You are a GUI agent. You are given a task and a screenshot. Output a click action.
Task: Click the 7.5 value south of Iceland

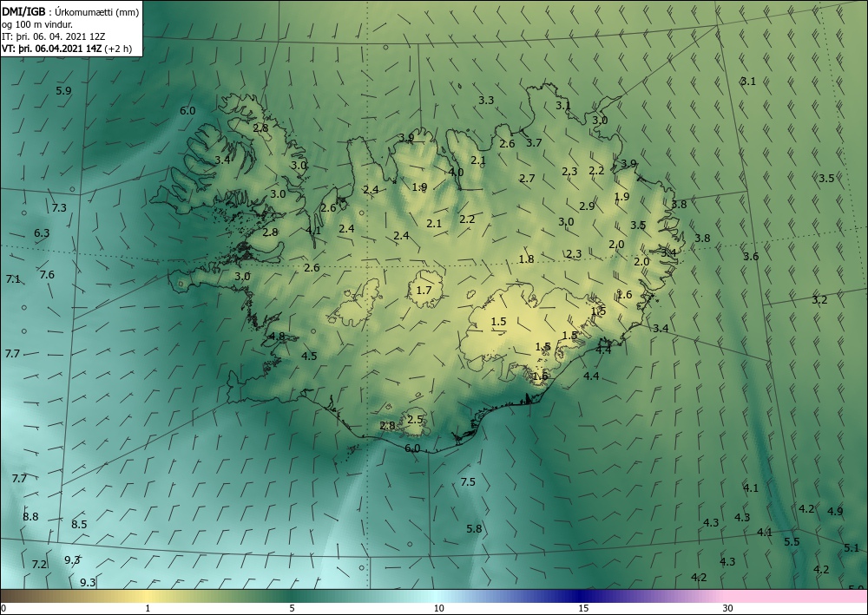click(468, 482)
